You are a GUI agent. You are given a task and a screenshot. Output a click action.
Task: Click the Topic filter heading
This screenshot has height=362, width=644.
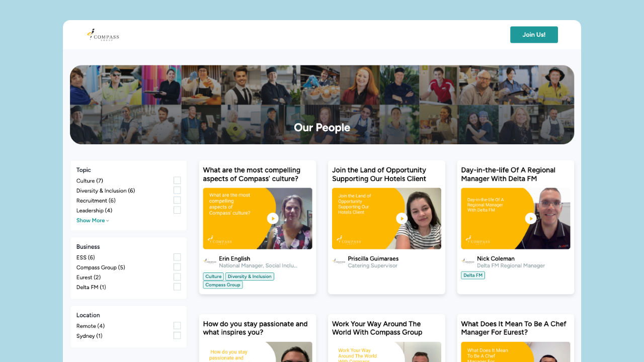(x=84, y=170)
